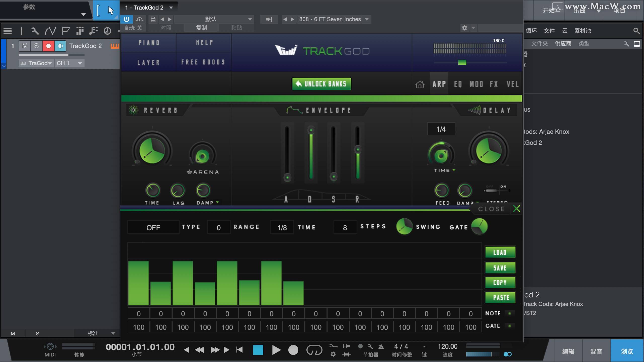Click the UNLOCK BANKS button
Viewport: 644px width, 362px height.
tap(321, 84)
